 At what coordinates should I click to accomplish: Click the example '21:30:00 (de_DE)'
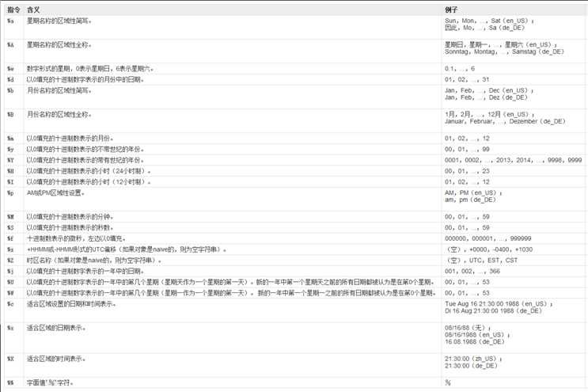pos(471,366)
